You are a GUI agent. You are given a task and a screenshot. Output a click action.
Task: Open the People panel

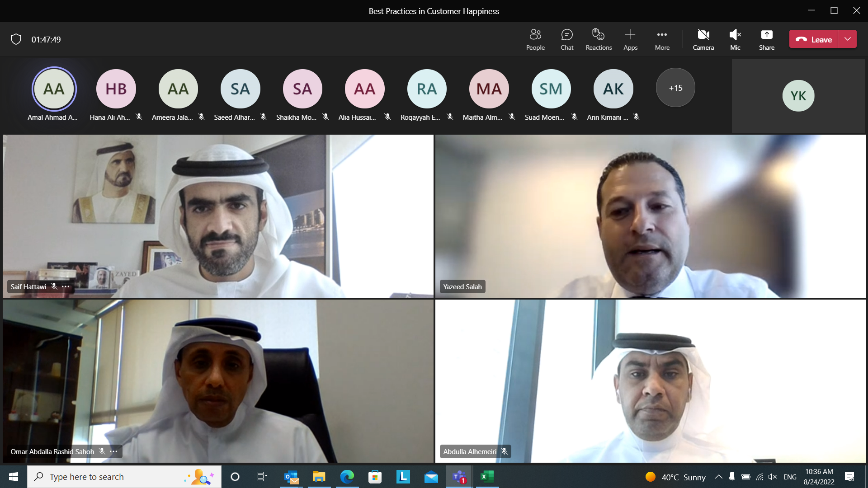[535, 39]
